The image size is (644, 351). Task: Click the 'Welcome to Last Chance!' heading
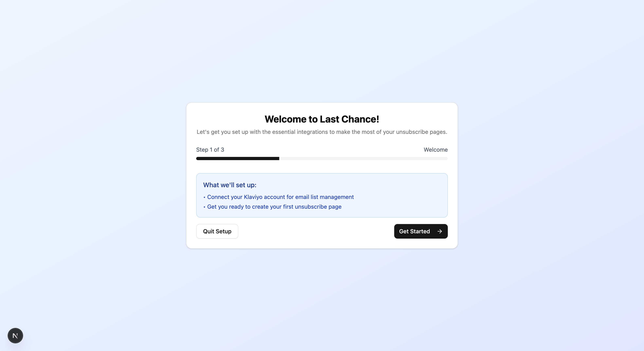[x=322, y=119]
